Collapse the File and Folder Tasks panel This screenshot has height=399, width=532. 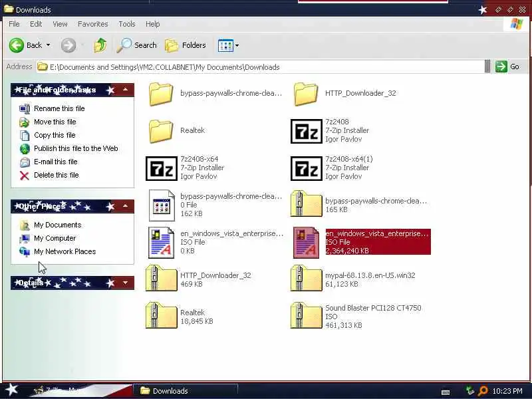click(125, 90)
